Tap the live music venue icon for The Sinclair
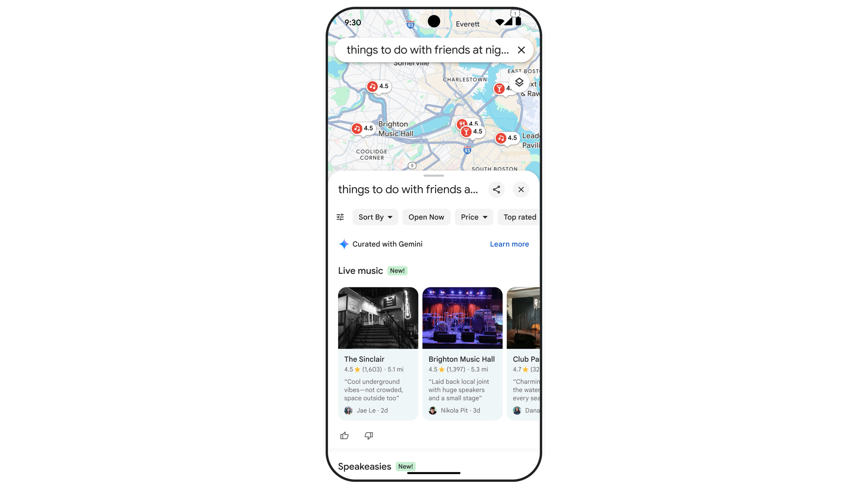 [372, 86]
